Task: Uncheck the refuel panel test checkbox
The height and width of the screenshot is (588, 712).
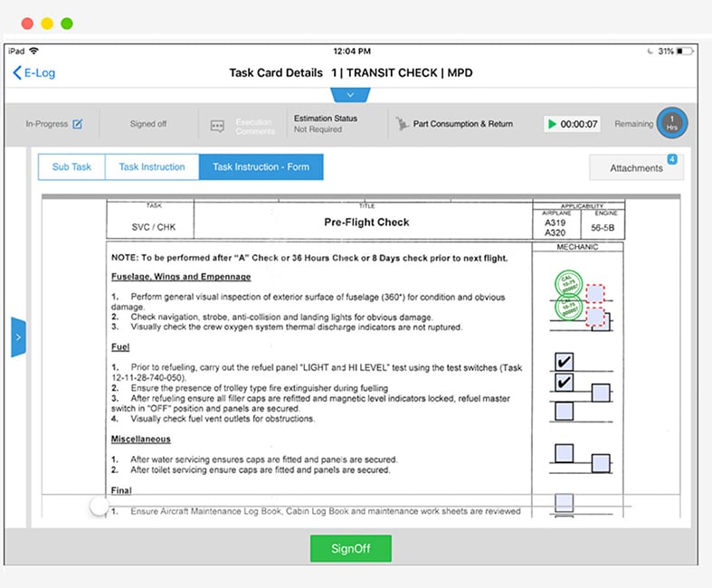Action: click(x=565, y=363)
